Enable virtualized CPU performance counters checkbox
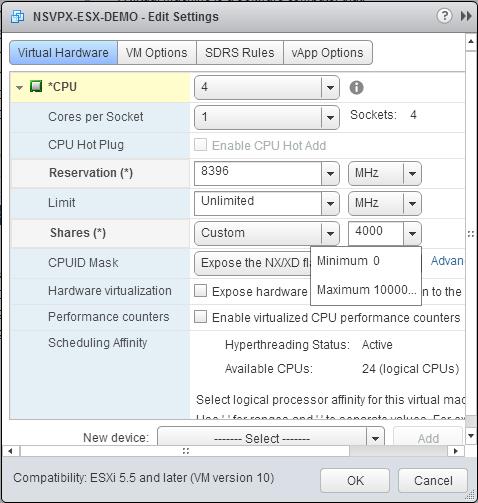Screen dimensions: 478x503 [x=200, y=317]
